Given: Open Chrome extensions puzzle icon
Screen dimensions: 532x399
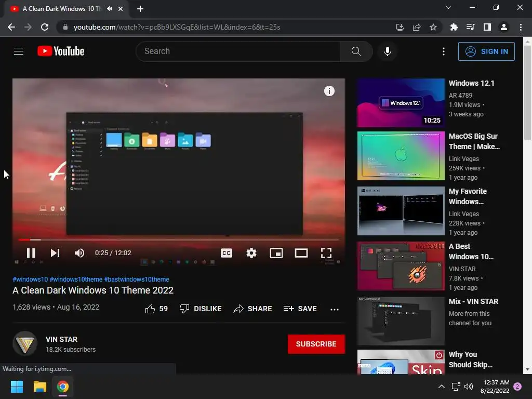Looking at the screenshot, I should [454, 27].
